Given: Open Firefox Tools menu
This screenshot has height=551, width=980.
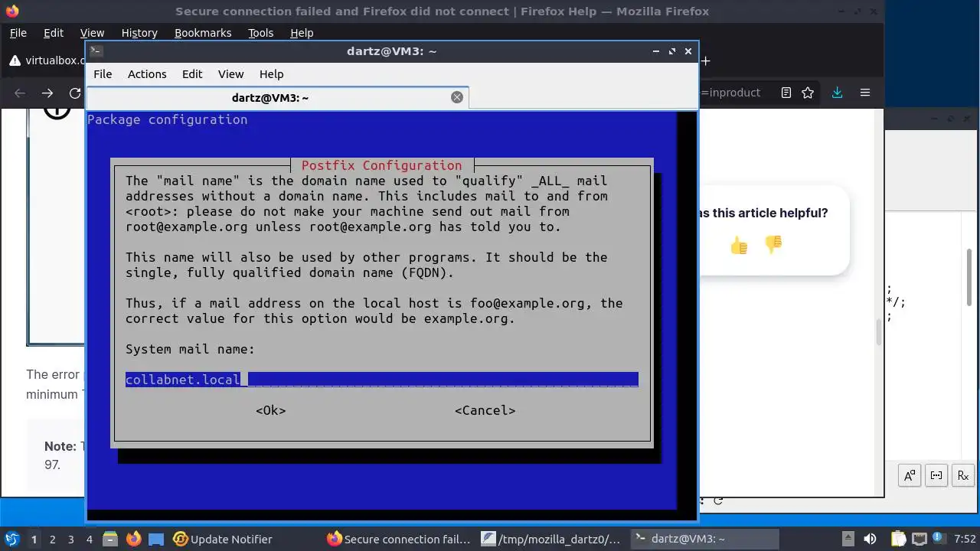Looking at the screenshot, I should (261, 33).
